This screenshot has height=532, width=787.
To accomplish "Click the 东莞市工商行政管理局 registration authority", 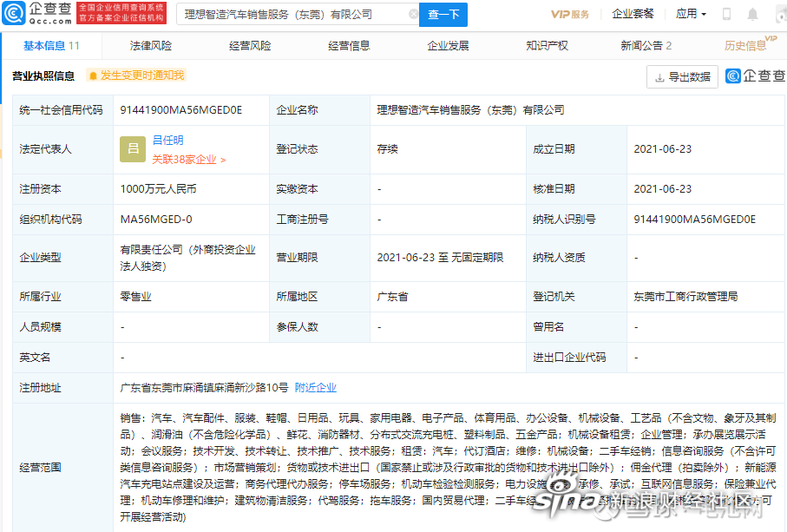I will pyautogui.click(x=685, y=297).
